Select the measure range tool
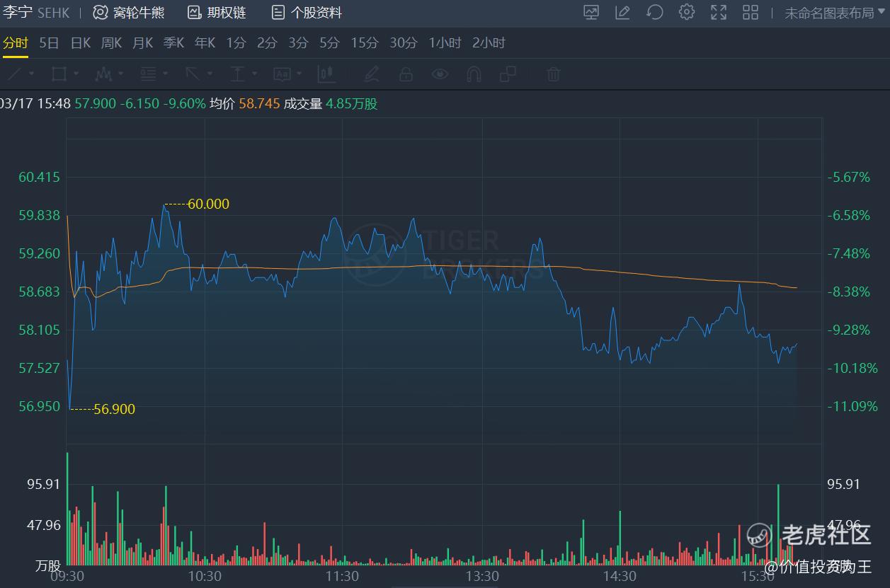Viewport: 890px width, 588px height. 236,74
